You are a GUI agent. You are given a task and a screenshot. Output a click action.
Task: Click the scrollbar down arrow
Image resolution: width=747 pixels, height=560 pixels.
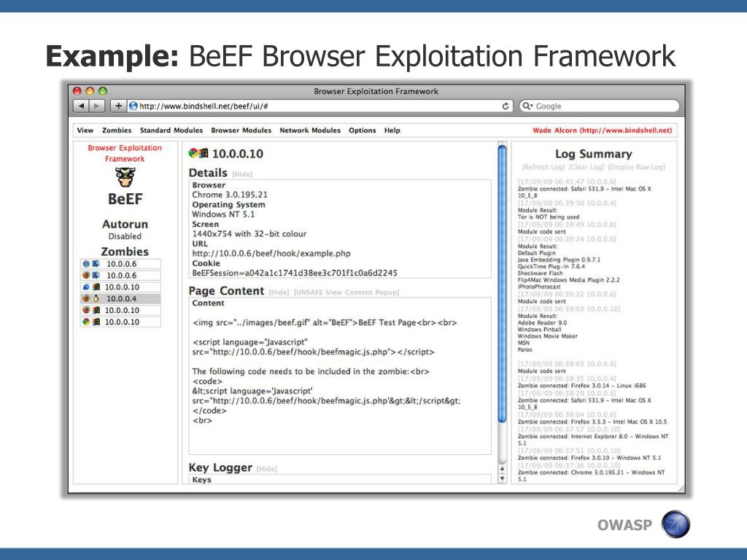(x=502, y=478)
